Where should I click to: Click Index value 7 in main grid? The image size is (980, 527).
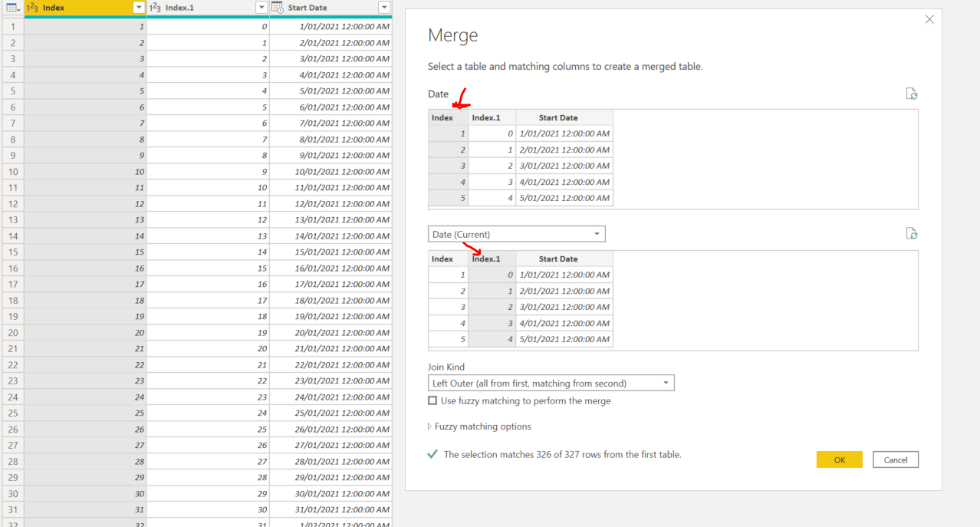pos(85,124)
